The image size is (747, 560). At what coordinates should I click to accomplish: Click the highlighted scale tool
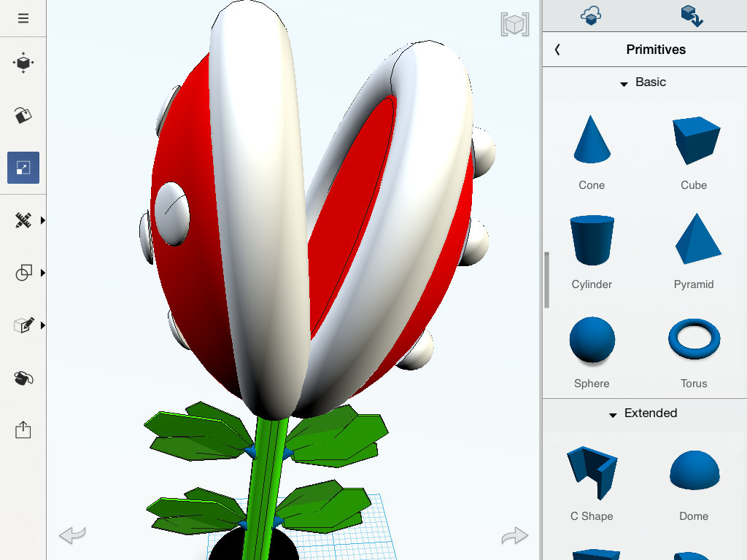(23, 168)
